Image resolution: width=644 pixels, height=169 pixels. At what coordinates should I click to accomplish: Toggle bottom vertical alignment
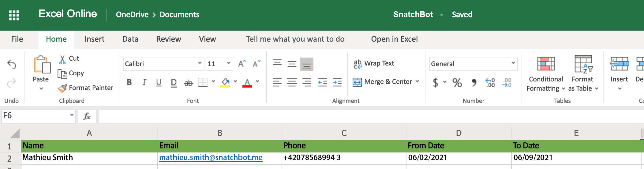coord(307,64)
